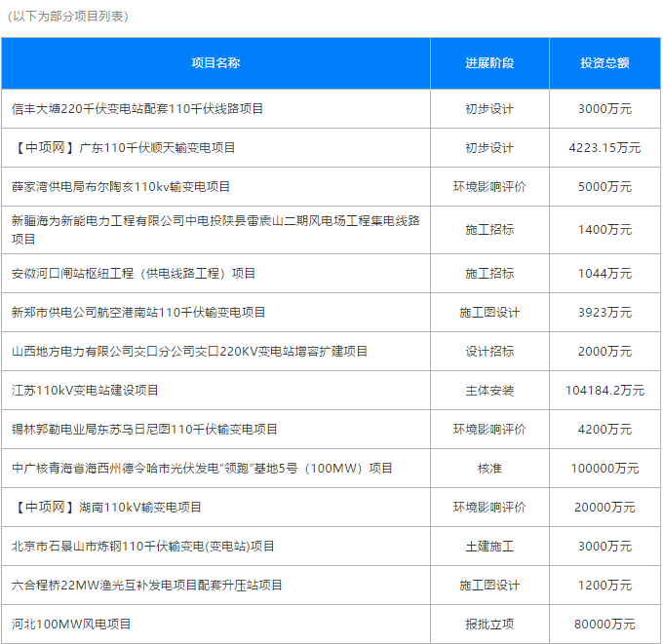Click the 104184.2万元 investment cell

click(x=604, y=391)
